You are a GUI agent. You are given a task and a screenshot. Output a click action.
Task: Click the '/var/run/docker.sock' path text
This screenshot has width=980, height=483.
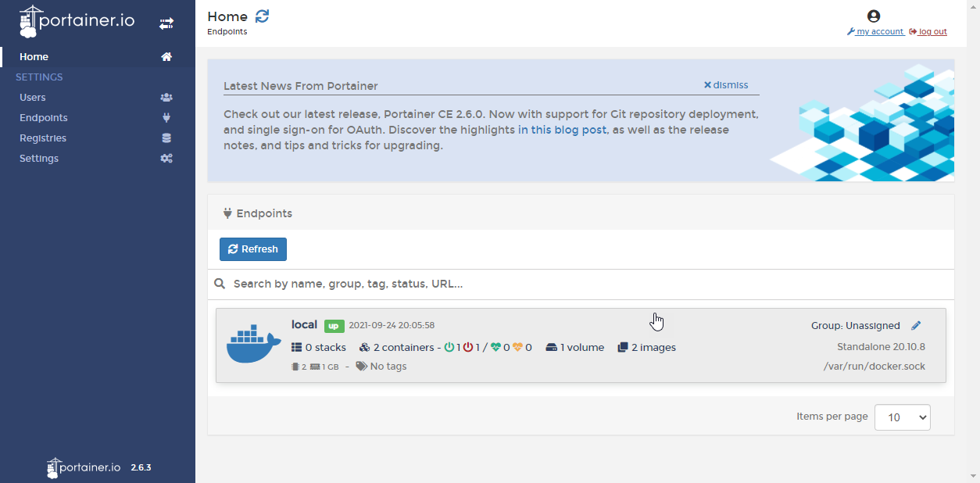tap(874, 367)
